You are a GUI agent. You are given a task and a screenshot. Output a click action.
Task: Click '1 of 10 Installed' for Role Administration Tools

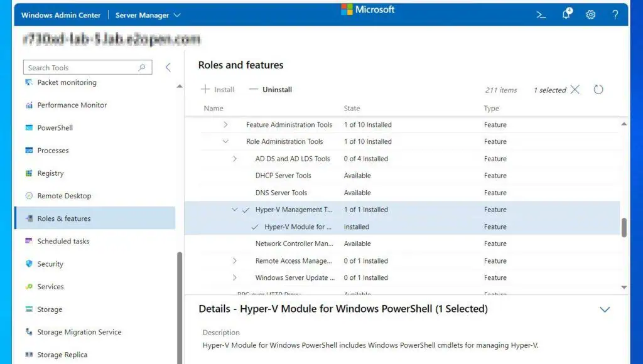[368, 141]
